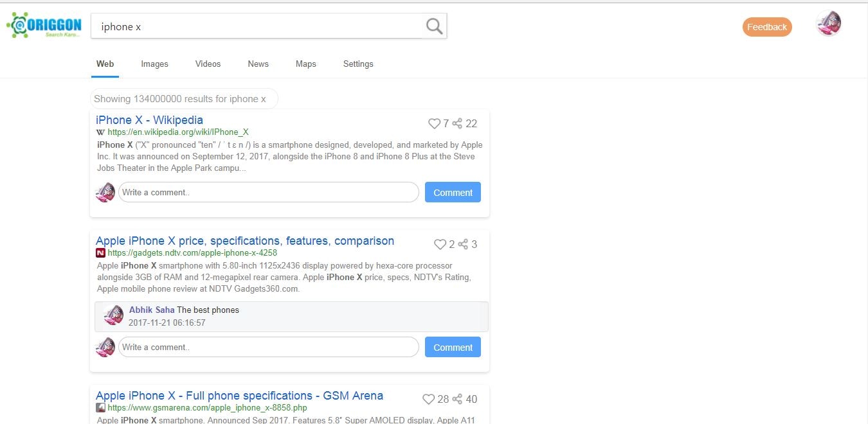Share the GSM Arena result
Image resolution: width=868 pixels, height=424 pixels.
click(457, 399)
